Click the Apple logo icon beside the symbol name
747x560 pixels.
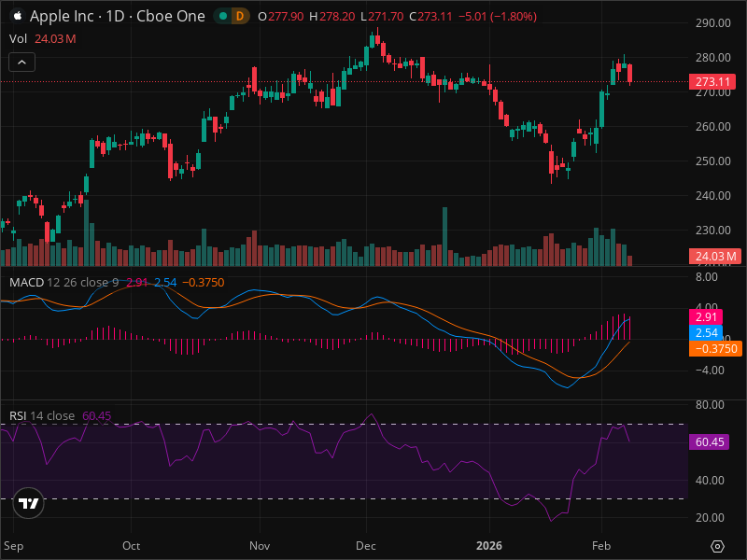point(17,16)
